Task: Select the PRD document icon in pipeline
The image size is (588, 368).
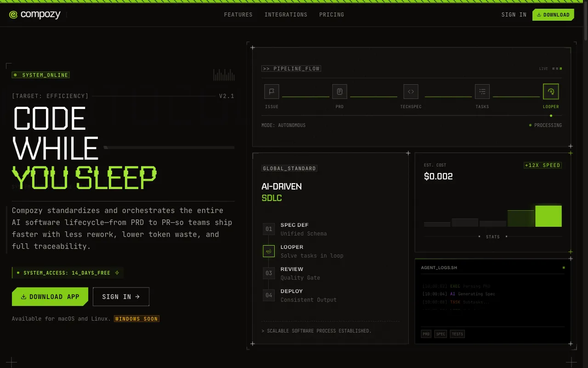Action: point(339,92)
